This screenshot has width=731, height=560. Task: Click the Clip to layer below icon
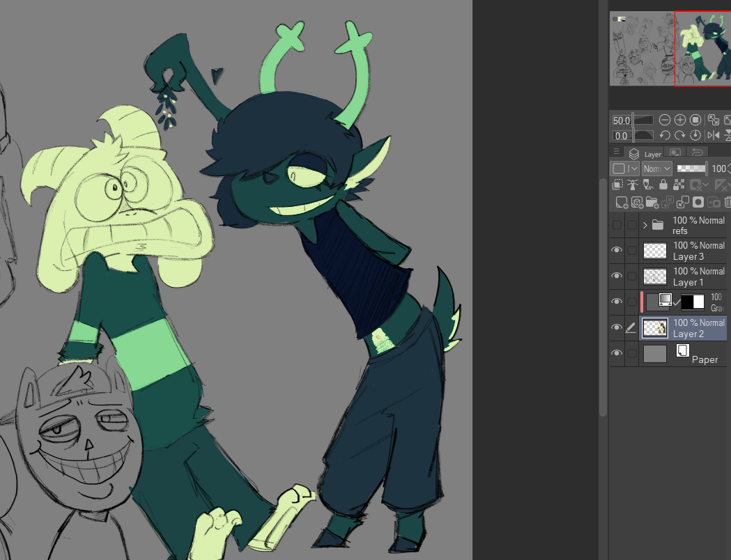(617, 185)
